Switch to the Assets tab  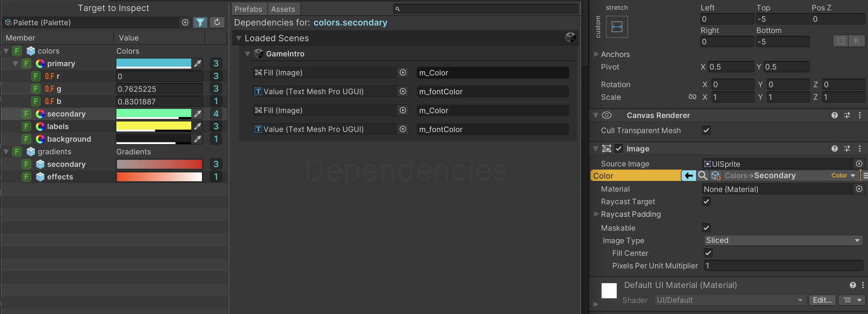tap(283, 9)
